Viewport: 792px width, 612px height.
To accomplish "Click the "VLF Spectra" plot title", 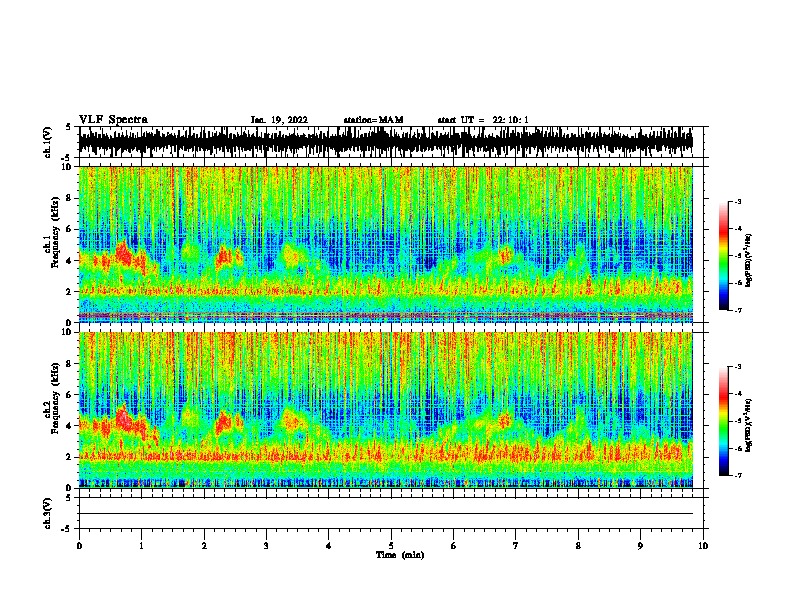I will pos(113,120).
